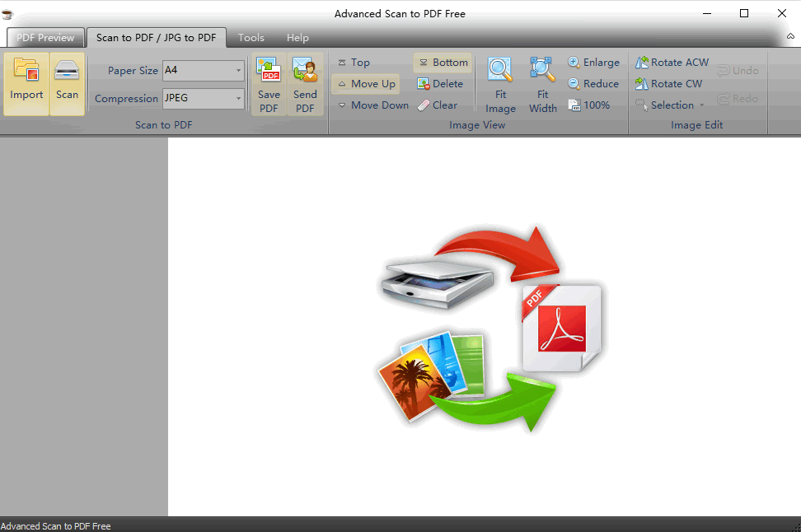Move image to Bottom
This screenshot has width=801, height=532.
443,63
